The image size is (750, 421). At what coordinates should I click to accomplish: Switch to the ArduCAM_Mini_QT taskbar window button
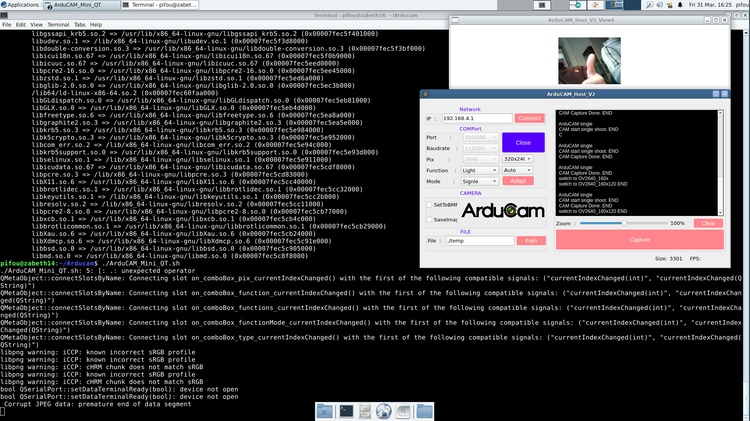[x=81, y=5]
